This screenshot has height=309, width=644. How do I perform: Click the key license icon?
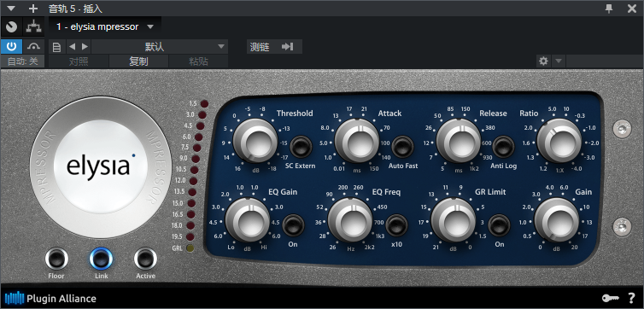click(610, 299)
